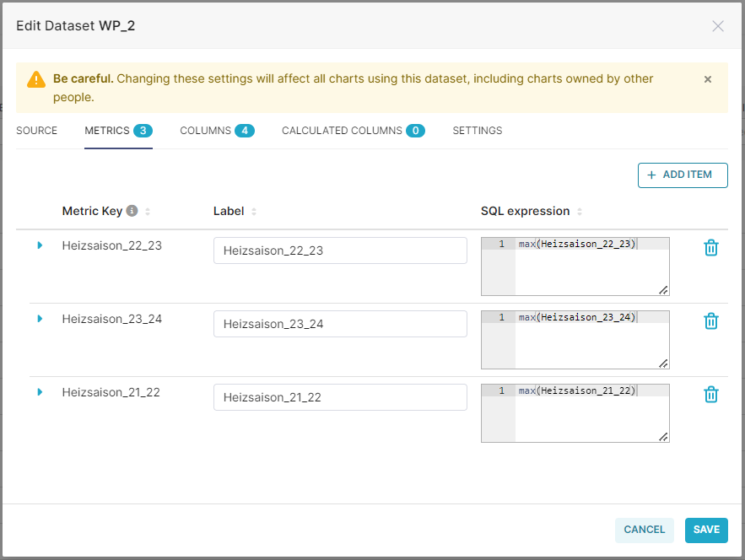Open the Calculated Columns tab

[x=353, y=131]
